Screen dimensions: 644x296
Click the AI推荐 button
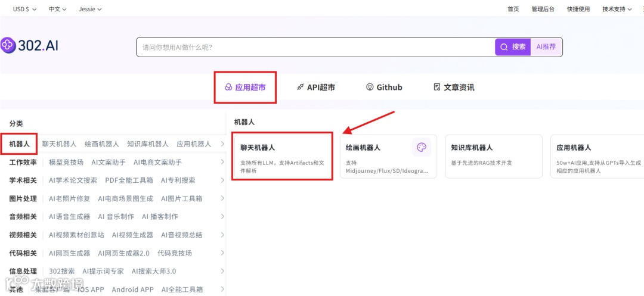click(x=546, y=46)
